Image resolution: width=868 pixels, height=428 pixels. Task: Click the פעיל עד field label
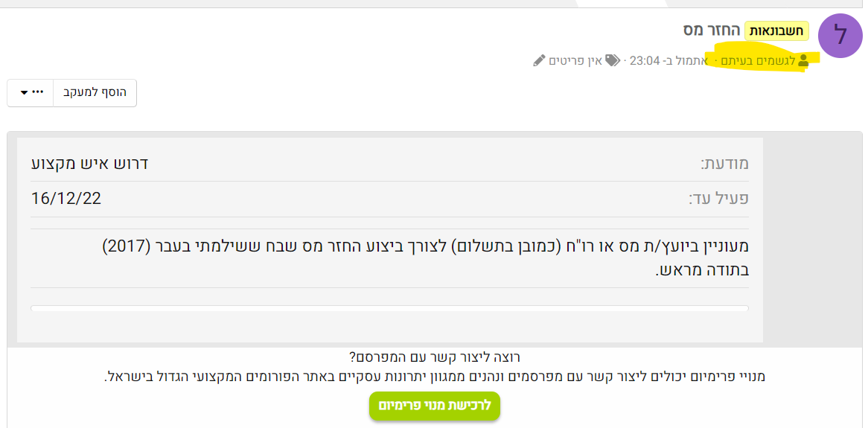pyautogui.click(x=718, y=199)
